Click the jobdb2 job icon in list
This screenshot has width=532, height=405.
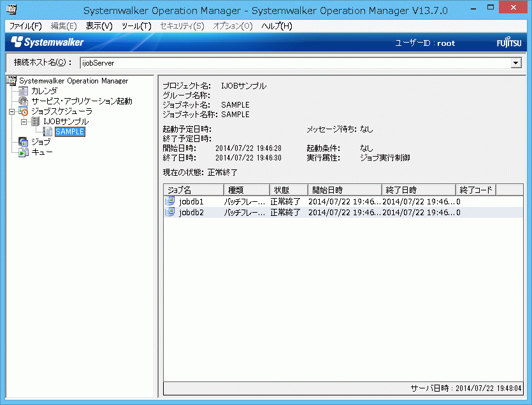point(170,212)
